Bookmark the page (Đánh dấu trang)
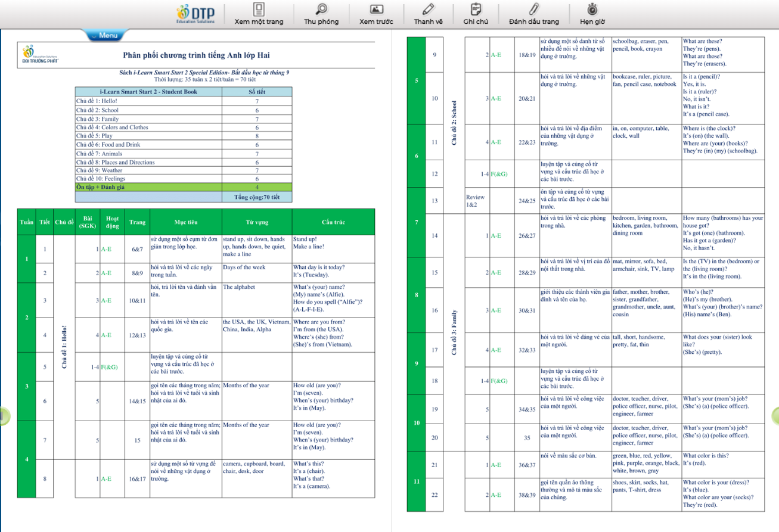This screenshot has height=532, width=779. (534, 14)
